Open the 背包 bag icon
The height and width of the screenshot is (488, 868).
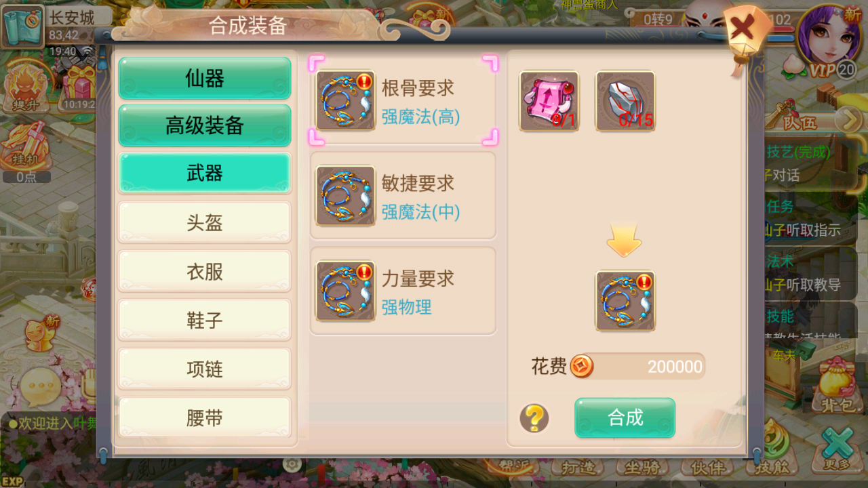838,385
